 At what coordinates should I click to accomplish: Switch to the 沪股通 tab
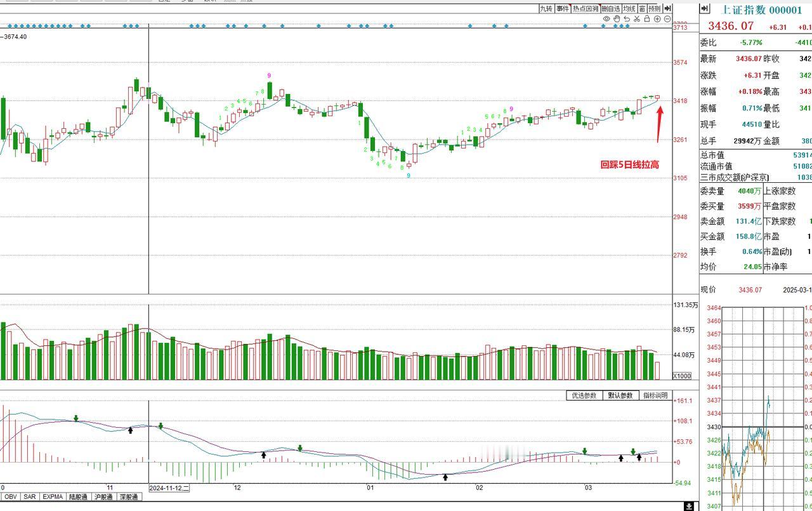(x=104, y=497)
